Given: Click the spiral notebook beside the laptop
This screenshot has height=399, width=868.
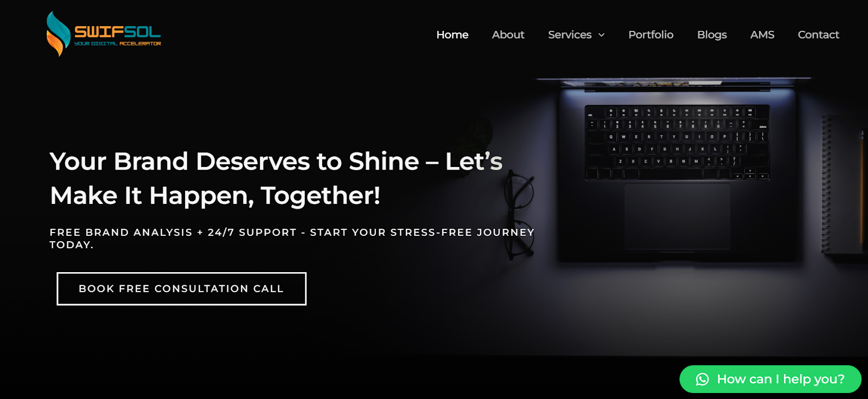Looking at the screenshot, I should (844, 184).
